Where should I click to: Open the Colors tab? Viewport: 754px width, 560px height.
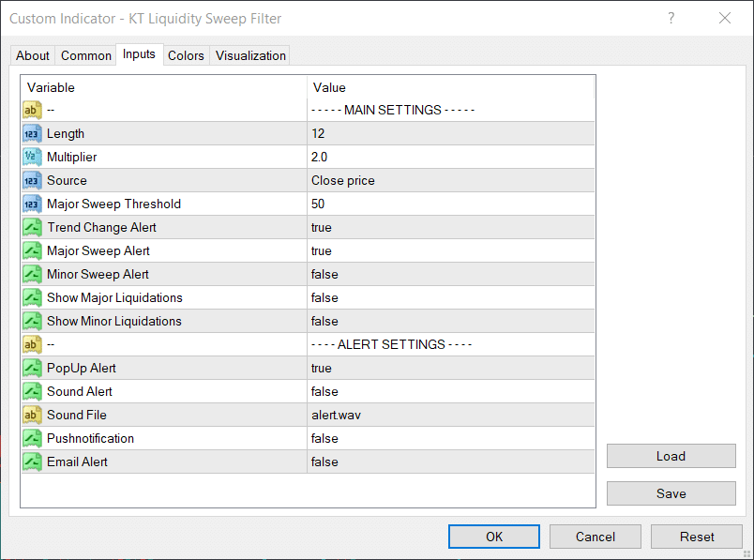coord(186,55)
